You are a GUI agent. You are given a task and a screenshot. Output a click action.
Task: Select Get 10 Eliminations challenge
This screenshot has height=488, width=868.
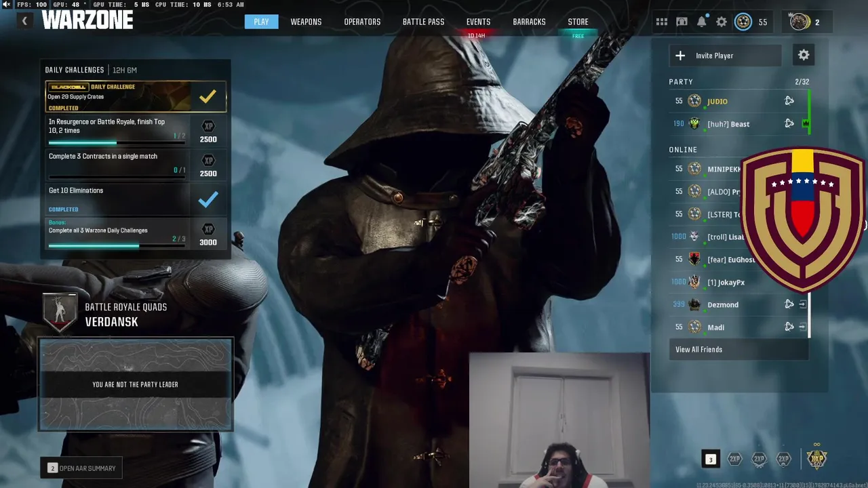point(136,199)
